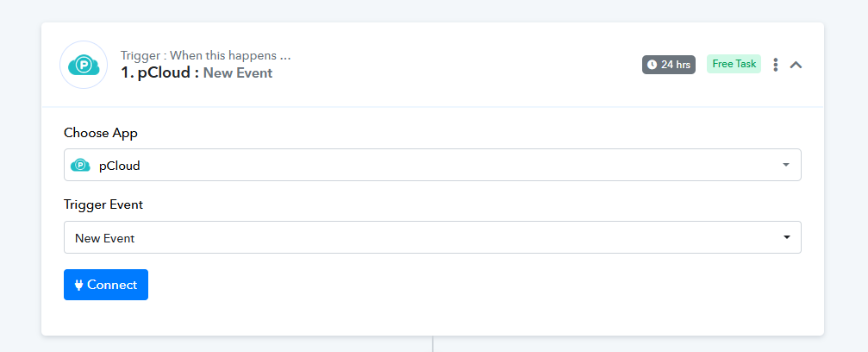Viewport: 868px width, 352px height.
Task: Click the connector line below the step card
Action: click(x=433, y=343)
